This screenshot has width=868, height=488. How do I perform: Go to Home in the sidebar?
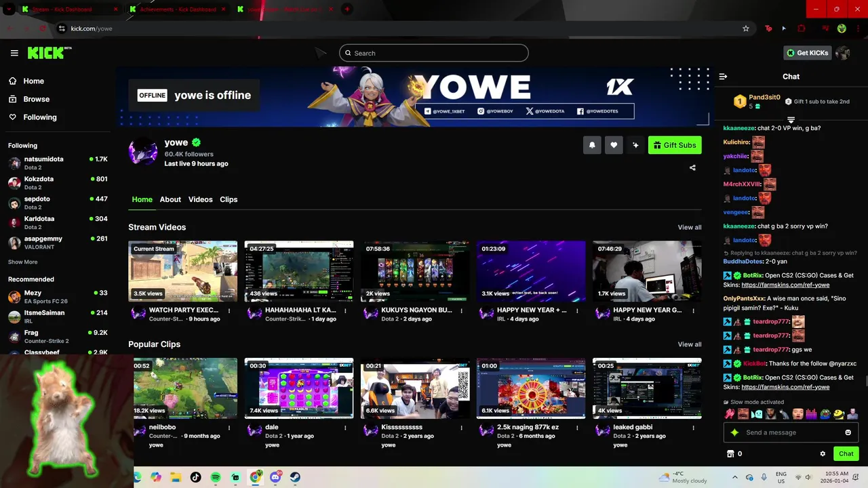coord(26,81)
